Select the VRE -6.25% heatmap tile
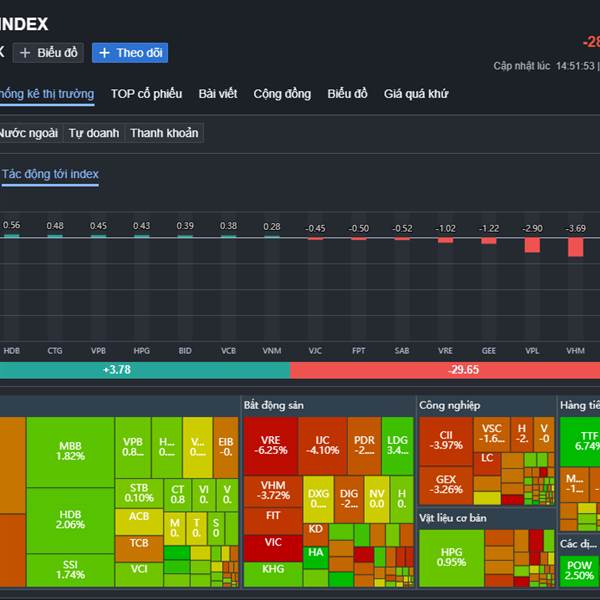This screenshot has width=600, height=600. tap(270, 445)
